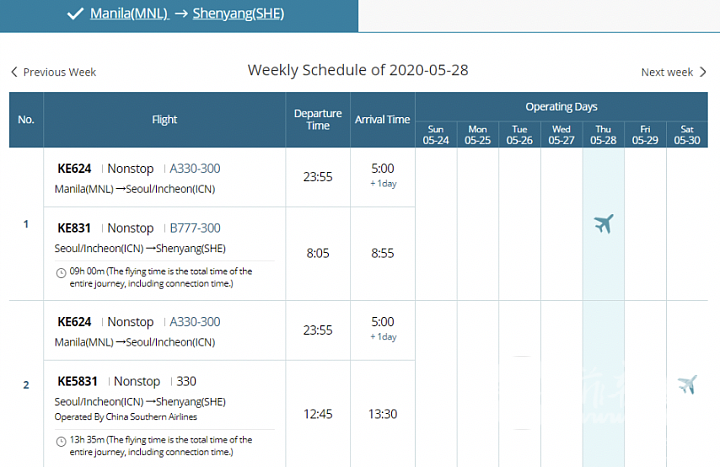Click the Thursday airplane icon for route 1
This screenshot has width=720, height=467.
[x=603, y=224]
